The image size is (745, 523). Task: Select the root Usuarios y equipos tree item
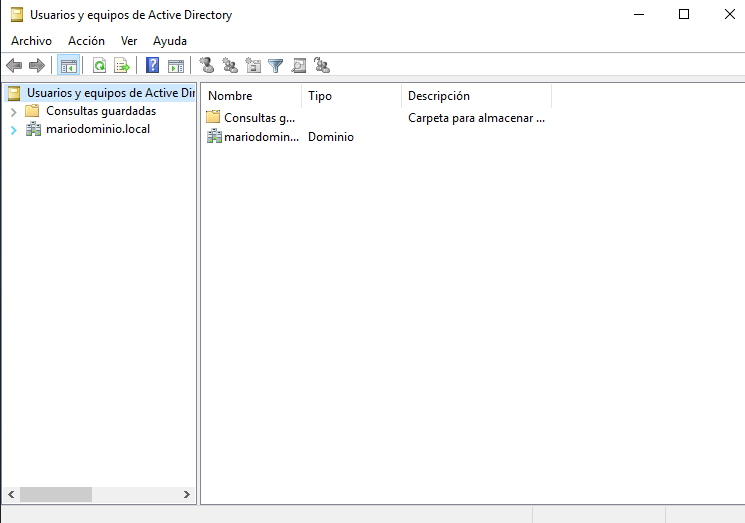pyautogui.click(x=101, y=93)
